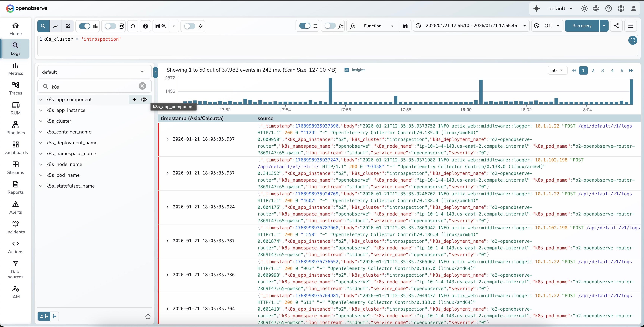Open the Streams section
This screenshot has width=644, height=327.
click(x=15, y=167)
